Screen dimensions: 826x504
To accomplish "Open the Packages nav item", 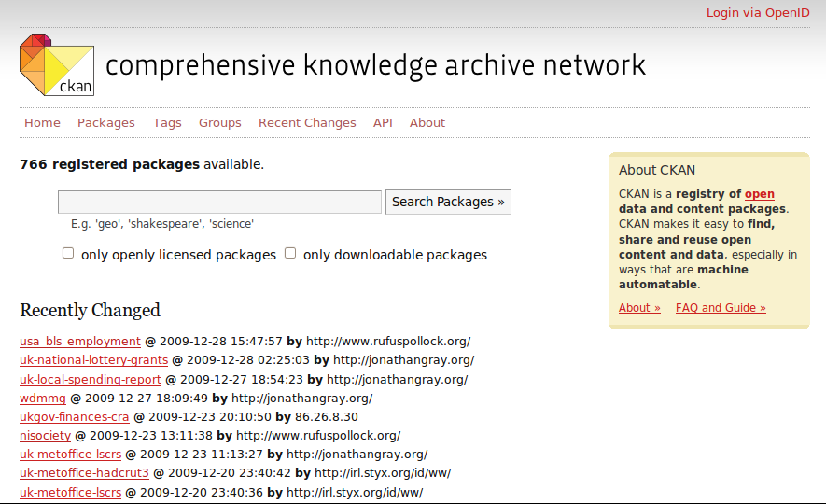I will pyautogui.click(x=105, y=122).
